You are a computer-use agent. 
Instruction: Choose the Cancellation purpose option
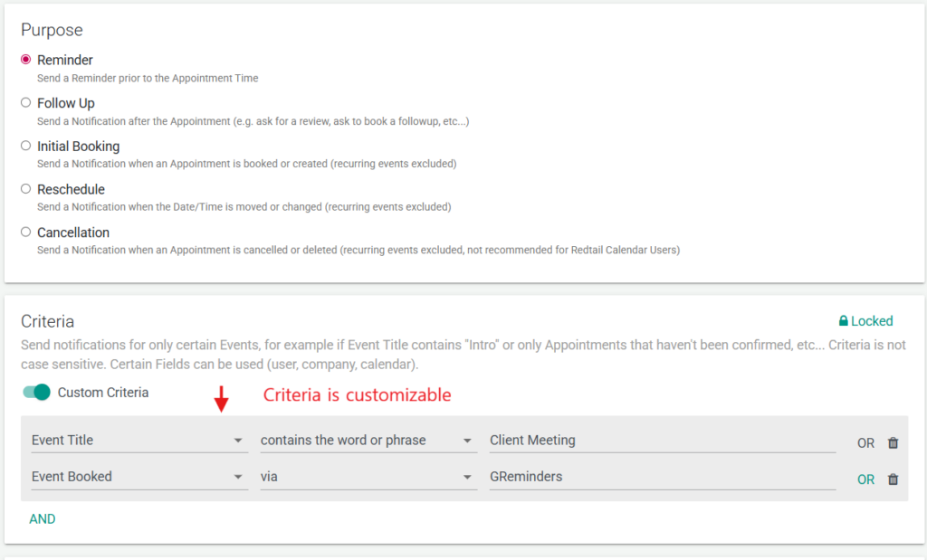[26, 233]
